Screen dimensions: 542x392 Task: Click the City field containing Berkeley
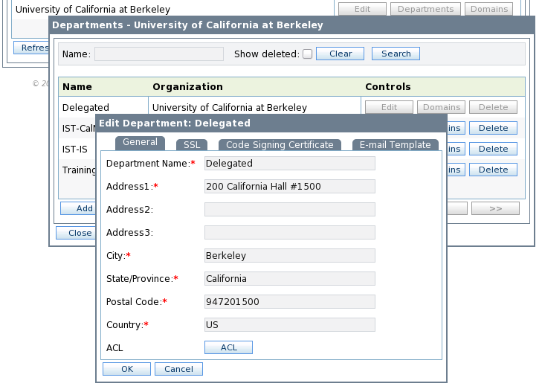pyautogui.click(x=290, y=255)
